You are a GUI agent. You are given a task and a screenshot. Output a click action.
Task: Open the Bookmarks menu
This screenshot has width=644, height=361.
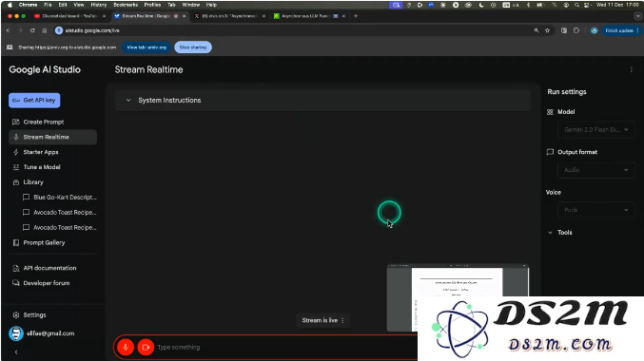(x=126, y=5)
